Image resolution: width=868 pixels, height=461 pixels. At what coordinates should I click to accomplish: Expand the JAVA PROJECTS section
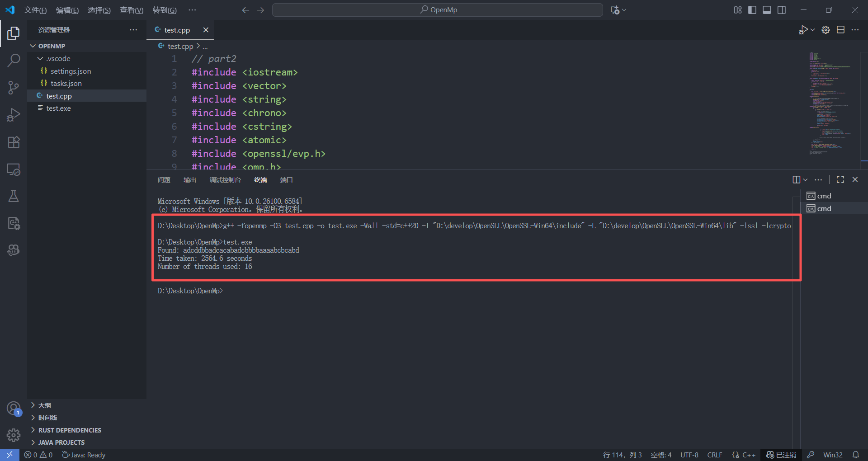[x=87, y=442]
